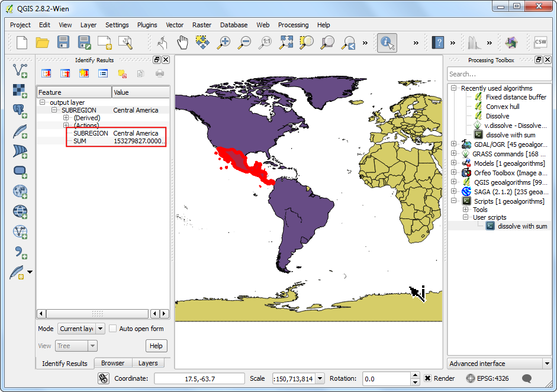Click the Feature column header
Viewport: 557px width, 392px height.
tap(74, 92)
